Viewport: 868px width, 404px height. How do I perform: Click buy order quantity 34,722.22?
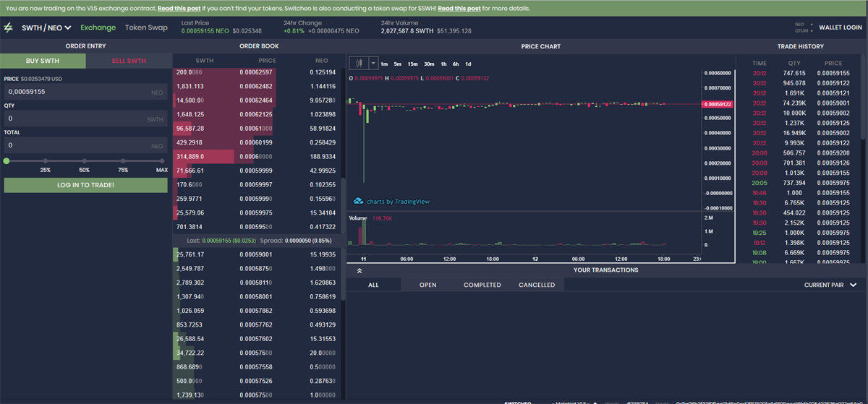pyautogui.click(x=190, y=352)
